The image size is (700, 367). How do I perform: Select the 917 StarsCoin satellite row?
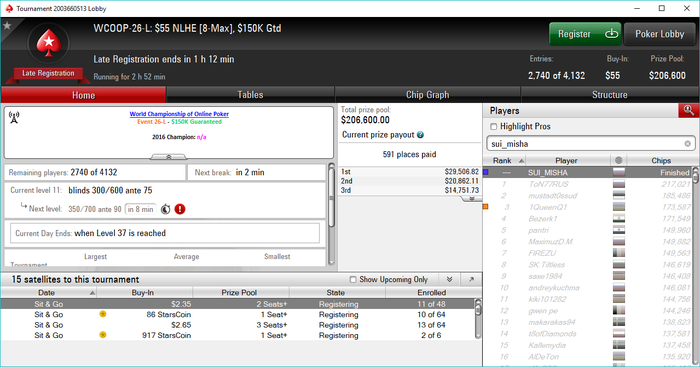click(x=237, y=335)
